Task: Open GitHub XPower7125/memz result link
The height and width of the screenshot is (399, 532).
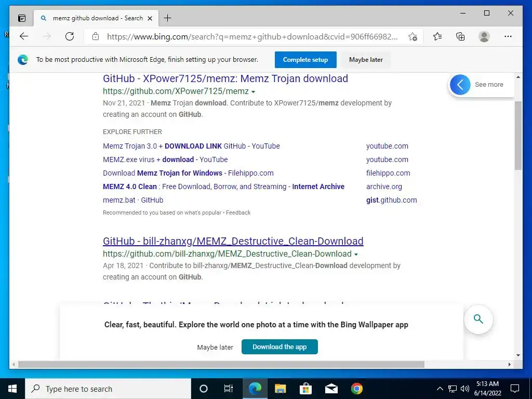Action: click(225, 78)
